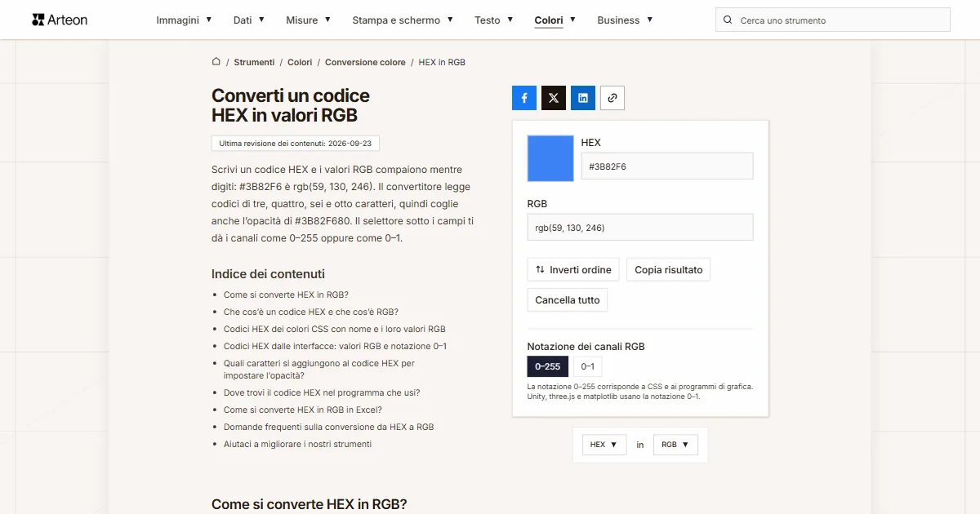The width and height of the screenshot is (980, 514).
Task: Click the Cerca uno strumento search box
Action: [x=833, y=20]
